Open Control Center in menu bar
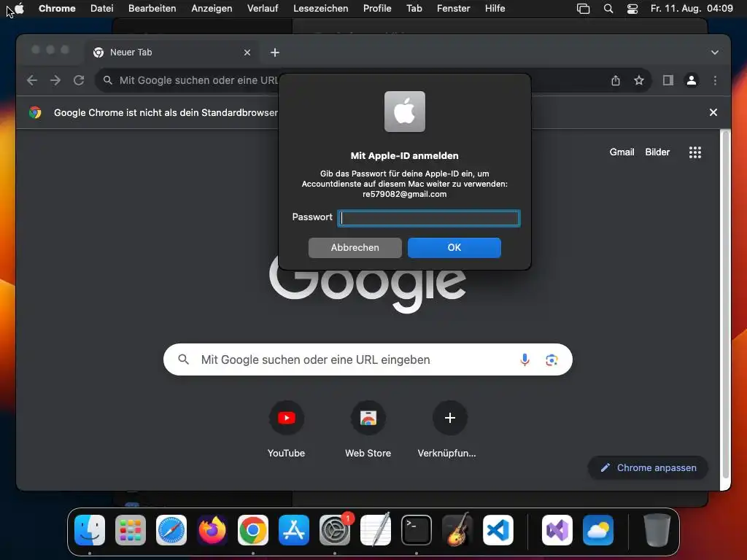This screenshot has width=747, height=560. coord(632,9)
